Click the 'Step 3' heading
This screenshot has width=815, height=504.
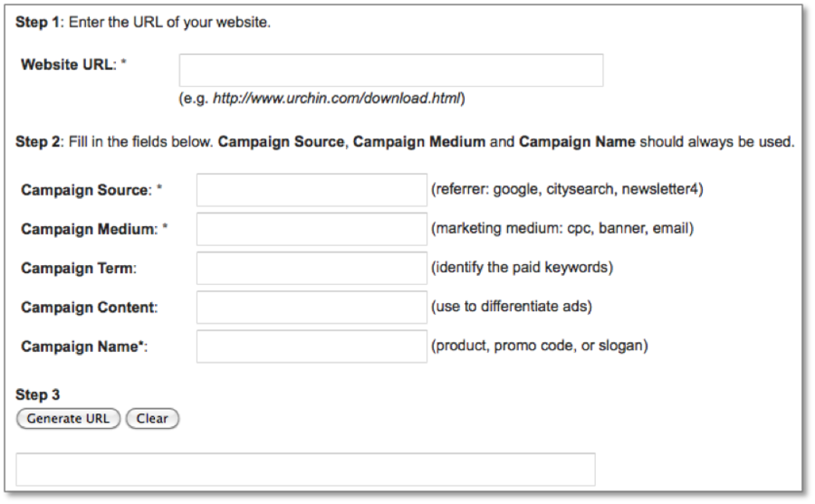pos(37,395)
